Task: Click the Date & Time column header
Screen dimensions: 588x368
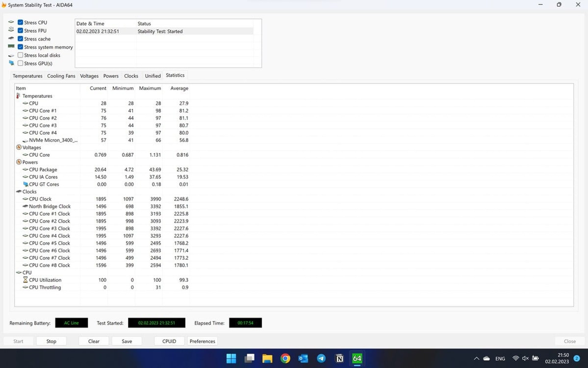Action: point(106,24)
